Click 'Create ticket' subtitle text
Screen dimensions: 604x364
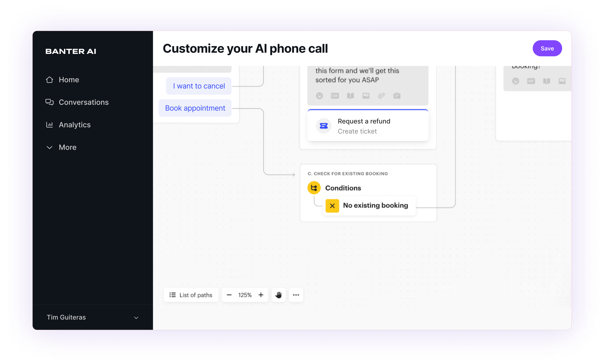coord(357,131)
